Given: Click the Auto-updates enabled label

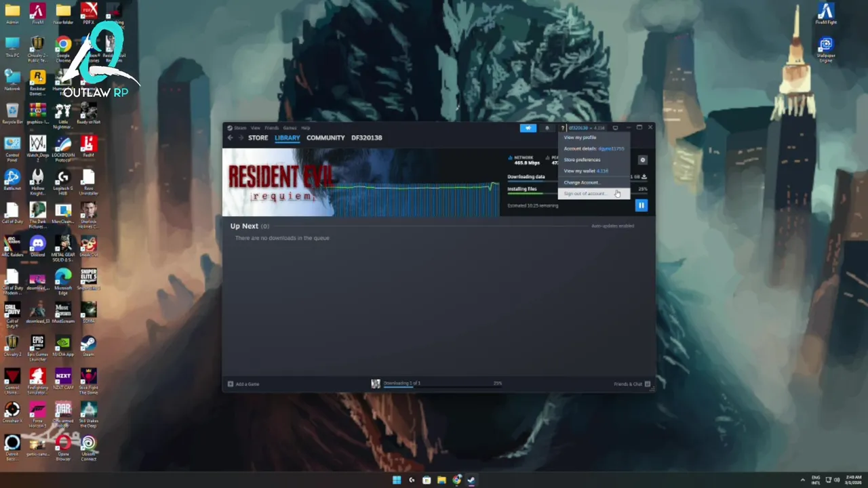Looking at the screenshot, I should coord(612,226).
